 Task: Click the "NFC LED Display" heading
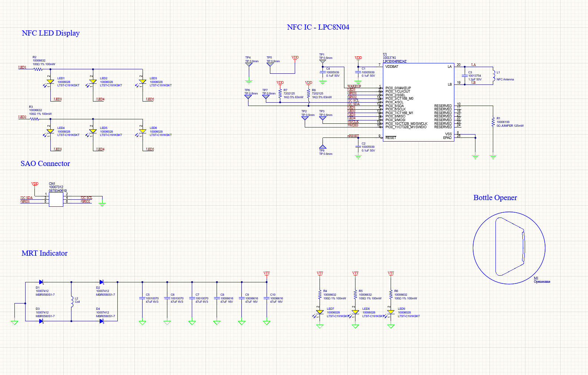click(x=51, y=33)
